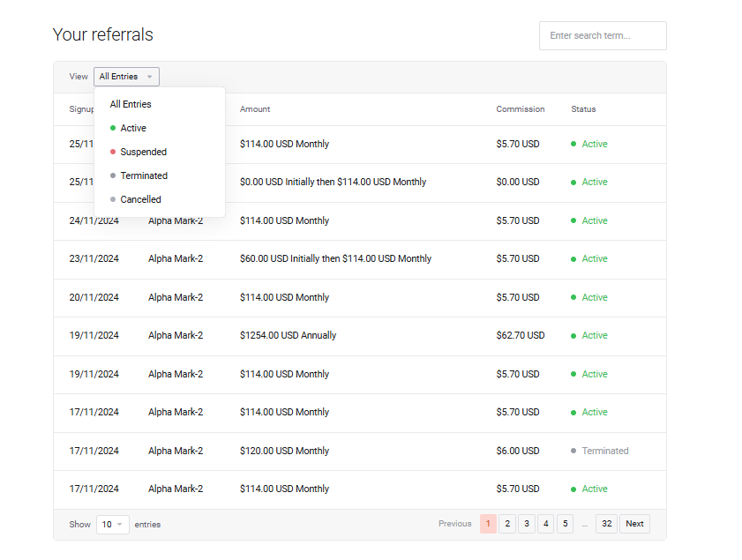Open page 4 in pagination

coord(546,524)
